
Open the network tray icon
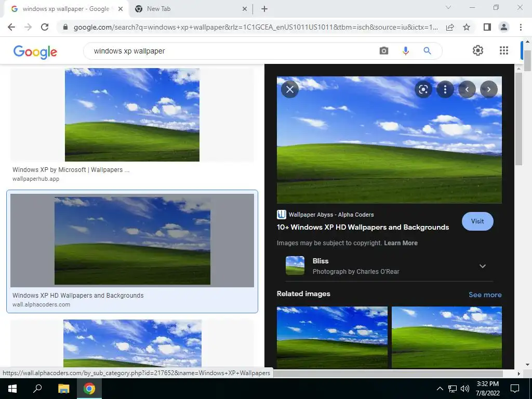[x=453, y=389]
